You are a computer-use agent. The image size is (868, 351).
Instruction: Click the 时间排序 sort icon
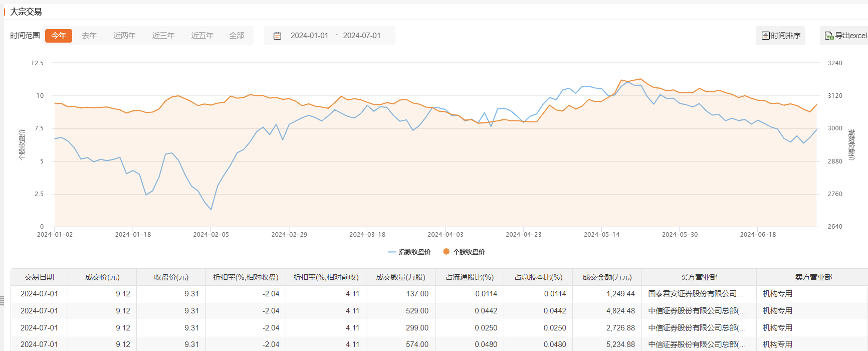[x=765, y=36]
